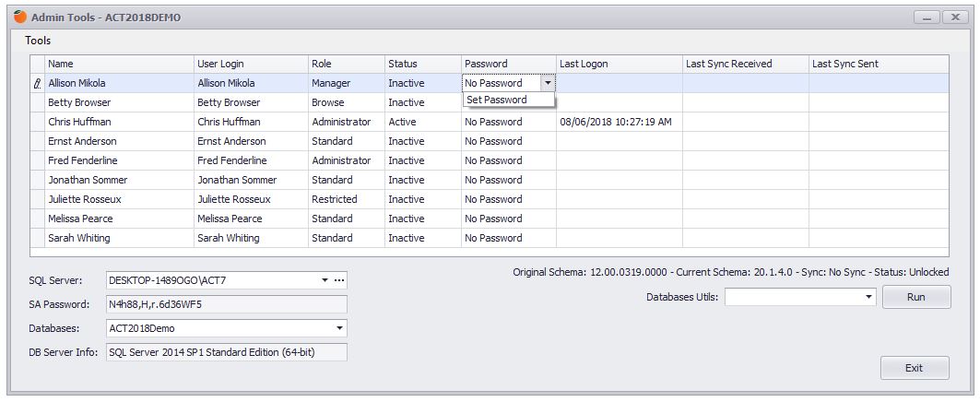Click Melissa Pearce's User Login cell

(x=252, y=219)
